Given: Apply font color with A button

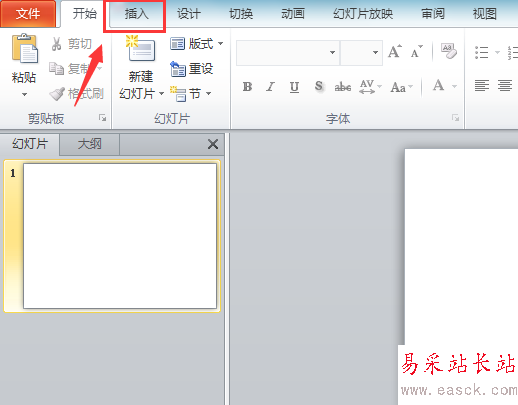Looking at the screenshot, I should pos(438,86).
